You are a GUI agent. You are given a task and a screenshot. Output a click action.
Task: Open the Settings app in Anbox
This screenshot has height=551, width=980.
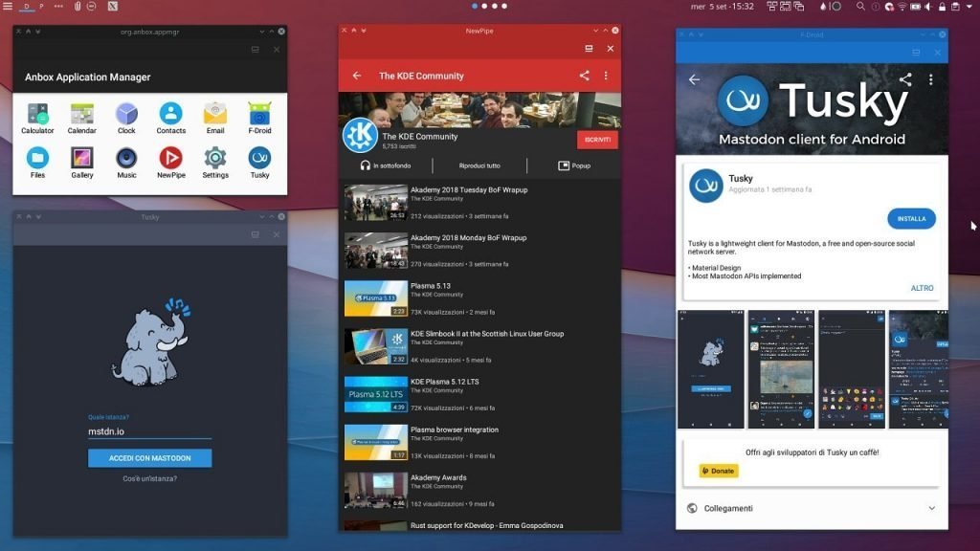215,163
